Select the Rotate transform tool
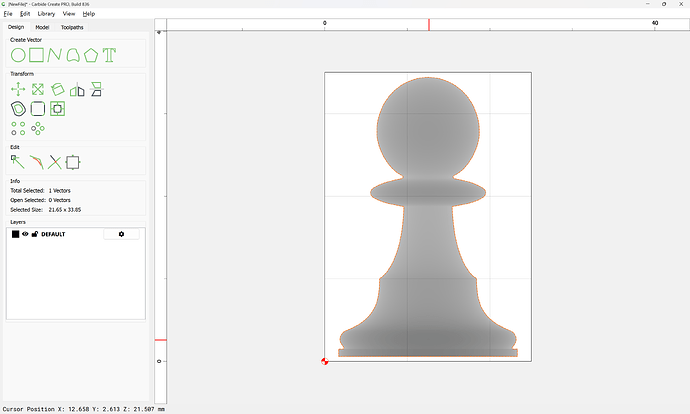This screenshot has width=690, height=414. tap(58, 90)
